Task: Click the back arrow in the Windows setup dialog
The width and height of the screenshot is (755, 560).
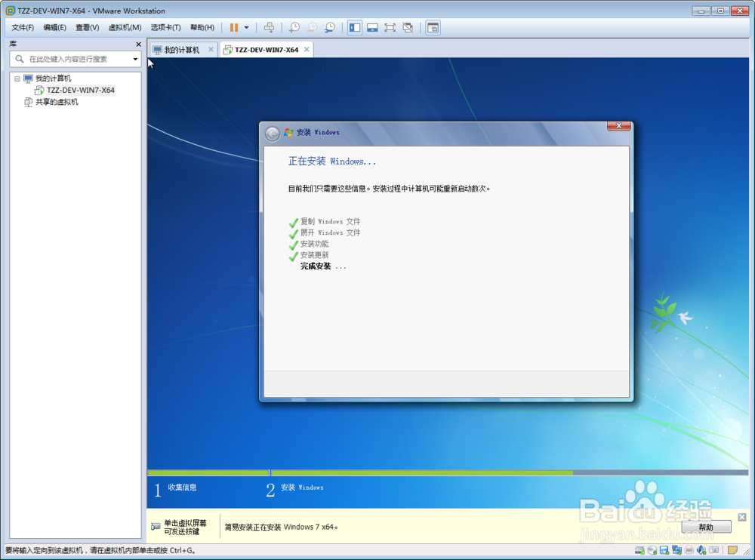Action: (x=272, y=134)
